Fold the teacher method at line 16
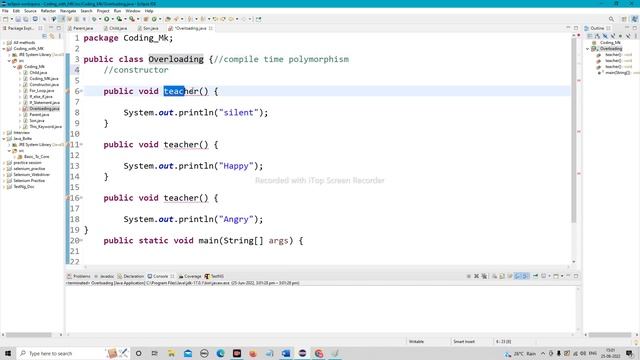 (81, 198)
